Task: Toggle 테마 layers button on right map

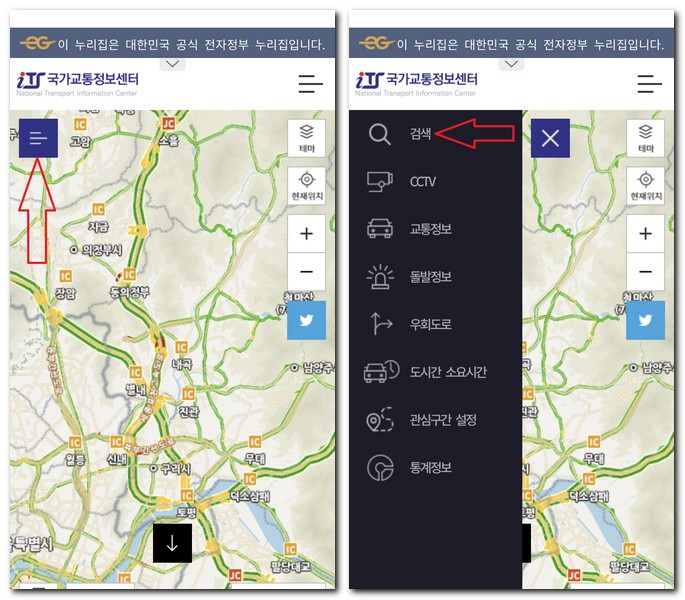Action: click(x=645, y=138)
